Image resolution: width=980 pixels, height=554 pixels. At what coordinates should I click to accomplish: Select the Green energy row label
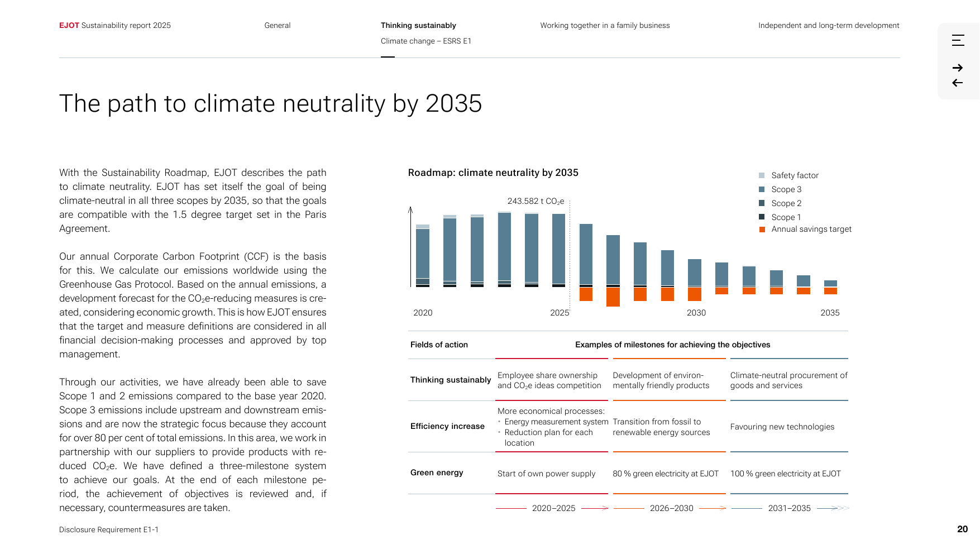point(437,472)
